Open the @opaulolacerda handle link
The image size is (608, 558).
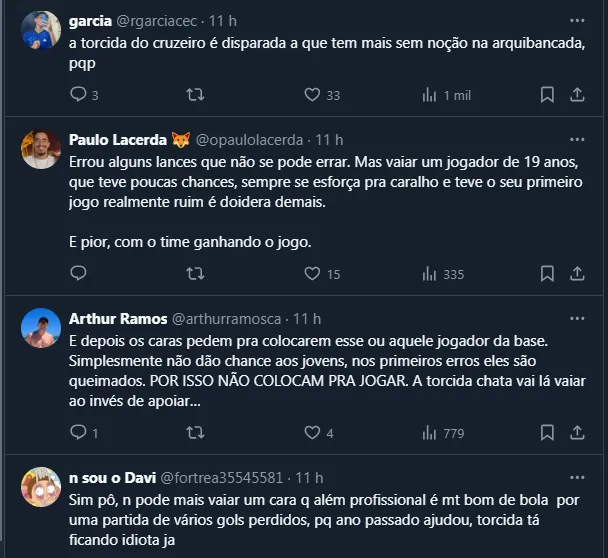coord(253,140)
